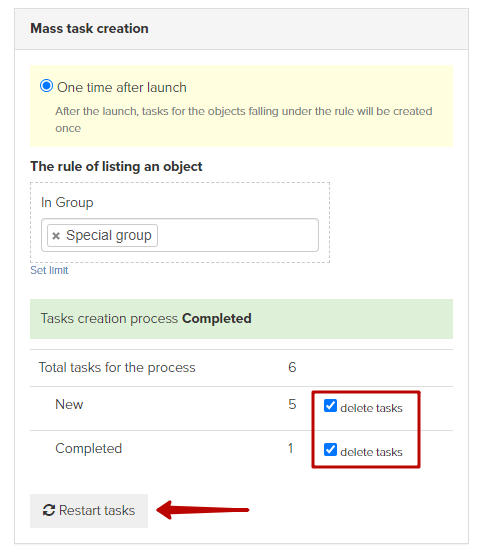Select the Special group tag text
Image resolution: width=484 pixels, height=557 pixels.
coord(109,235)
